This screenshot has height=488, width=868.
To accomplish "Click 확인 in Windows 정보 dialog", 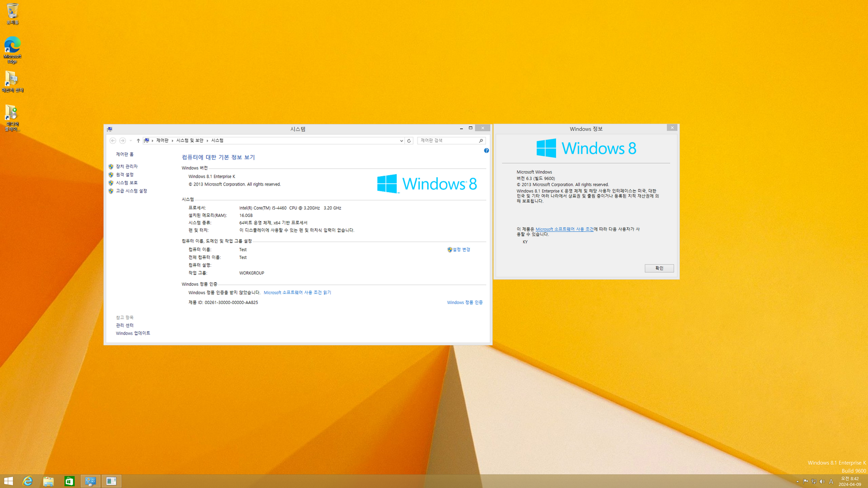I will (x=659, y=268).
